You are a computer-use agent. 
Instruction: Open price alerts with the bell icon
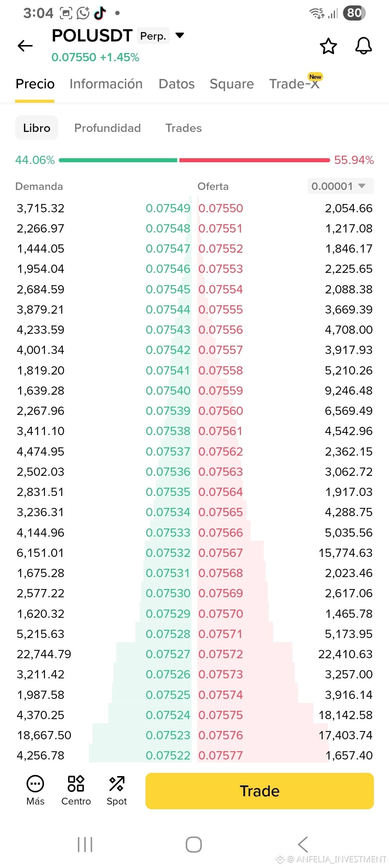pyautogui.click(x=363, y=46)
